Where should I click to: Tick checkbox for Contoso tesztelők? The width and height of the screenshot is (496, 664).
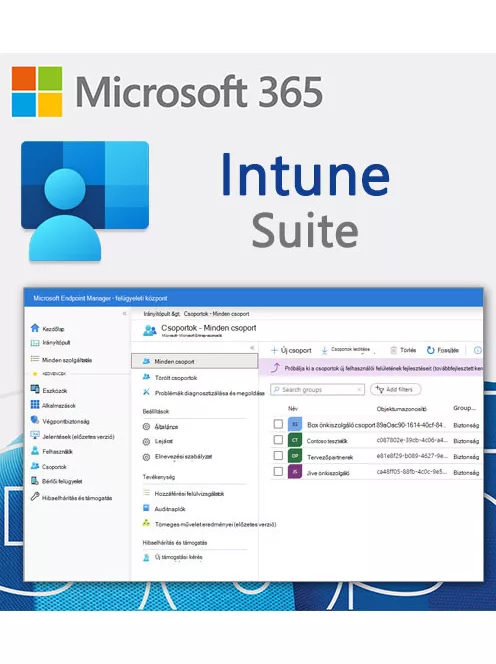pyautogui.click(x=278, y=440)
